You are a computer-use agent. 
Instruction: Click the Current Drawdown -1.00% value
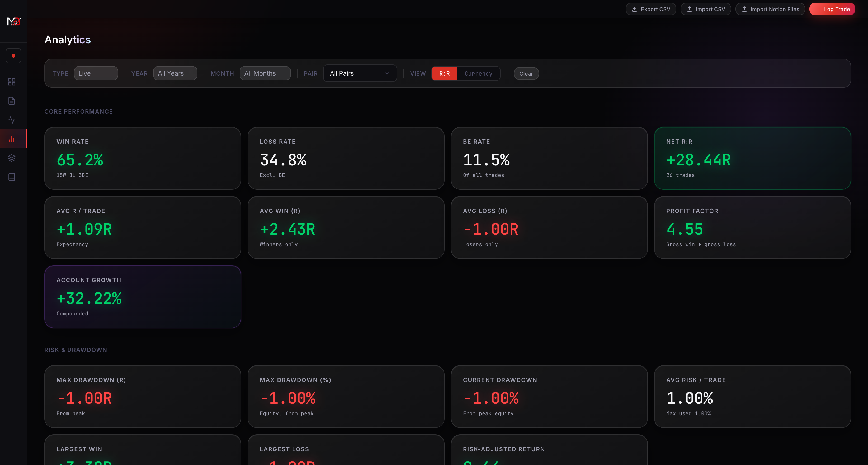click(x=491, y=398)
